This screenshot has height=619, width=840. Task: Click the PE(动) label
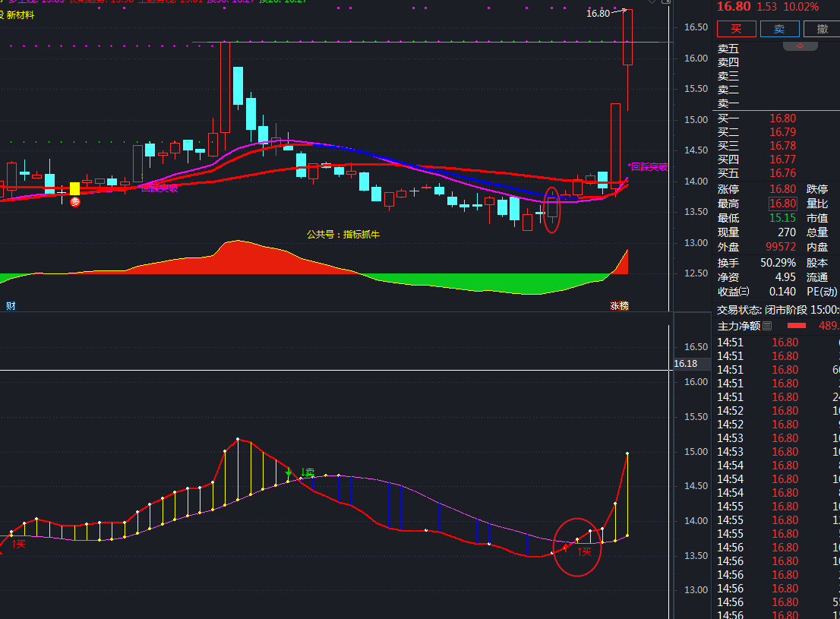coord(822,292)
